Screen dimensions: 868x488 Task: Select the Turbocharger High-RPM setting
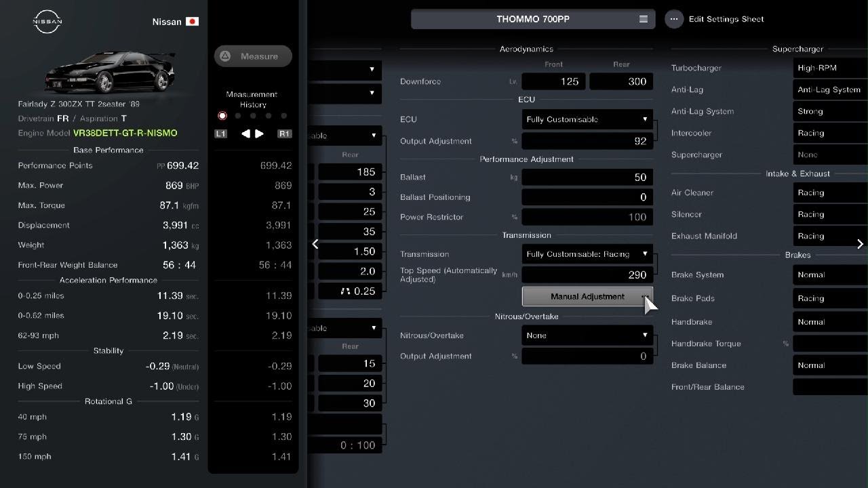(829, 68)
